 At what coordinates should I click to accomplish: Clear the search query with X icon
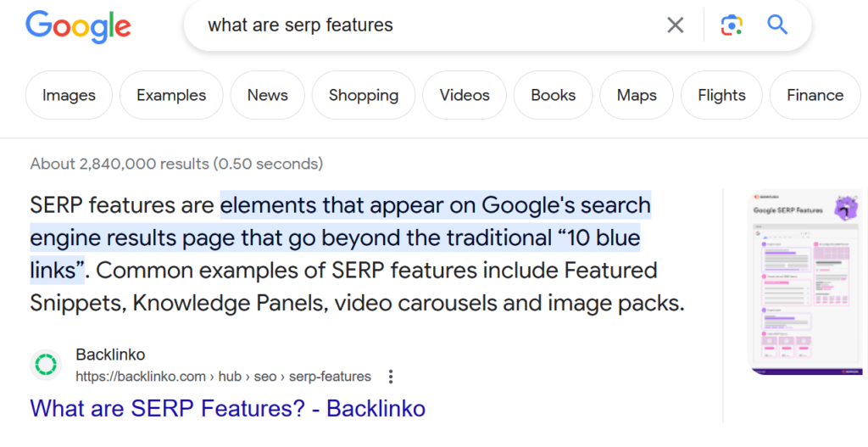tap(675, 25)
